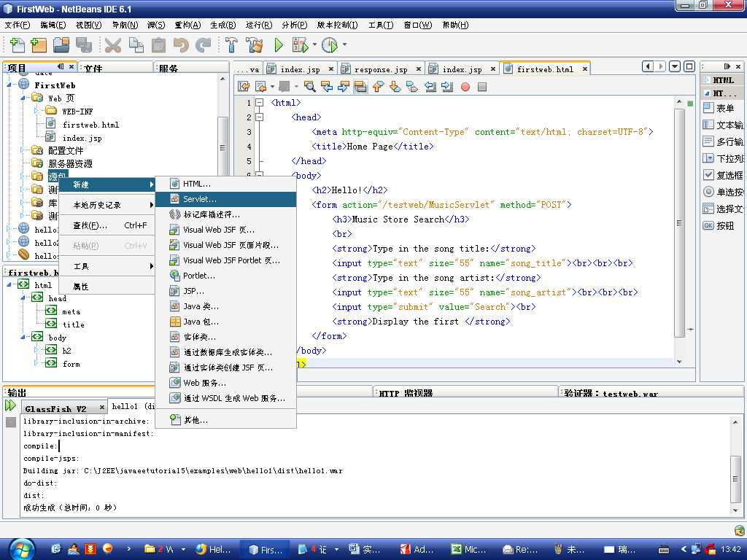Expand the 配置文件 folder node
This screenshot has width=747, height=560.
(23, 150)
